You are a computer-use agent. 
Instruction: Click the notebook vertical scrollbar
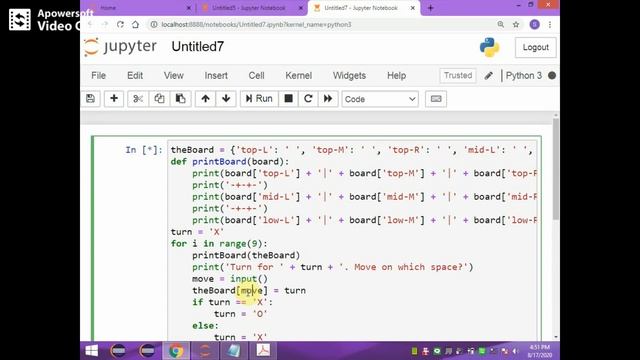click(556, 169)
